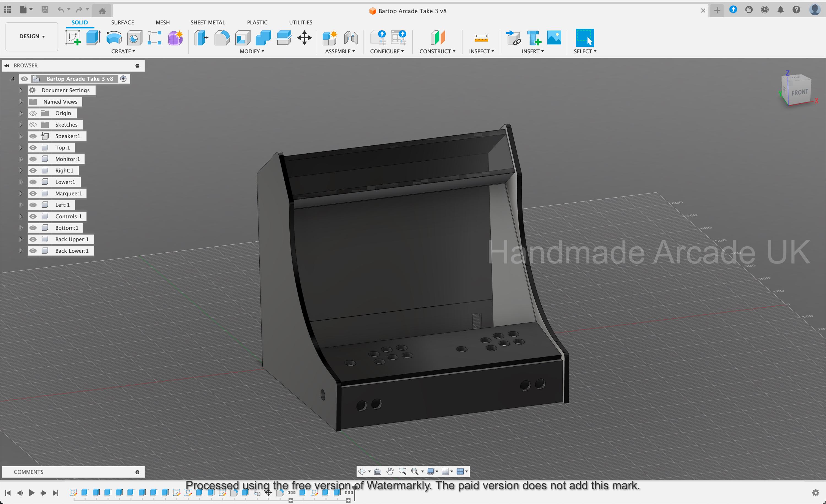Activate the Extrude tool
826x504 pixels.
tap(93, 37)
